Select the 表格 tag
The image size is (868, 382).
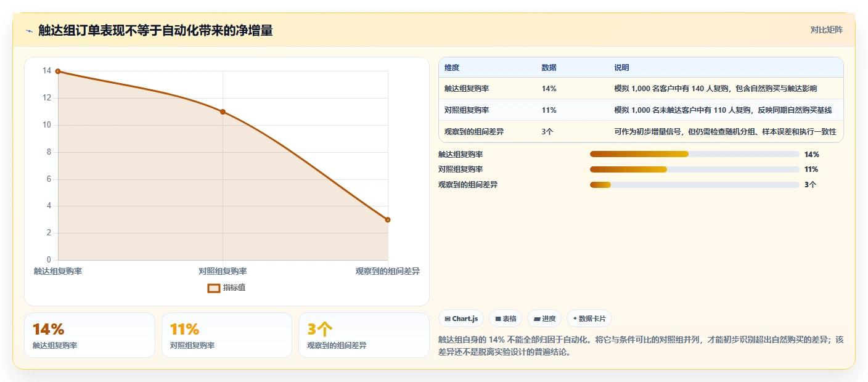[506, 319]
